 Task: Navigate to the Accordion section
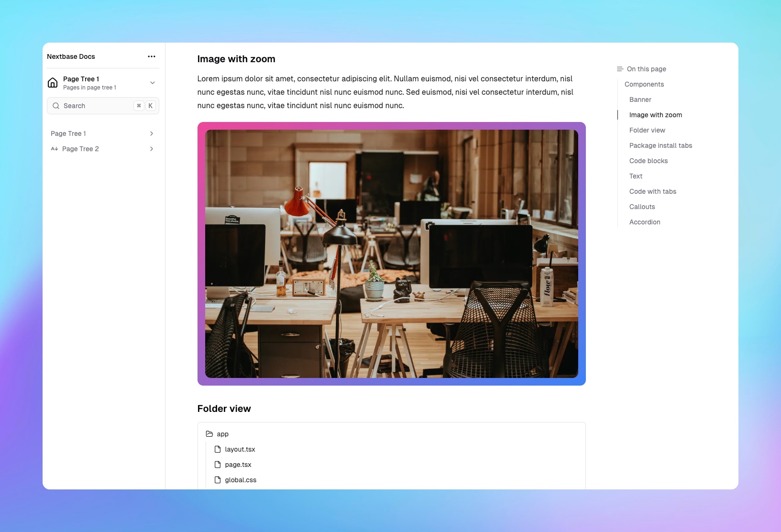644,222
